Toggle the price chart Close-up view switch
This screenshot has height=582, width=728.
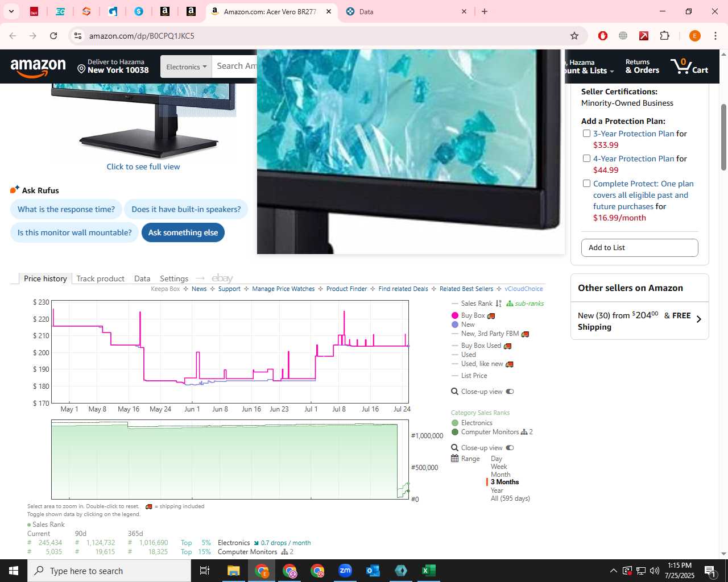tap(510, 392)
